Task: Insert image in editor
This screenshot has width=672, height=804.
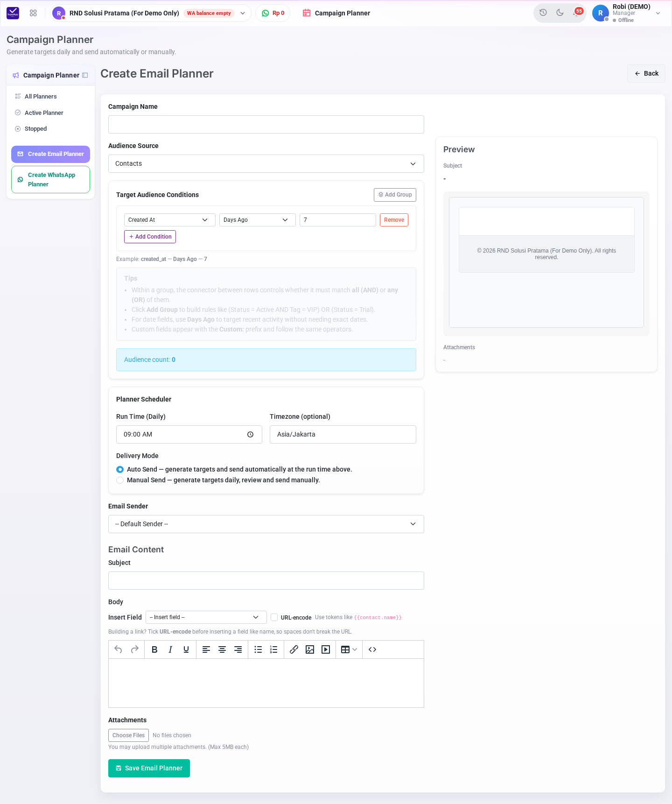Action: [x=310, y=649]
